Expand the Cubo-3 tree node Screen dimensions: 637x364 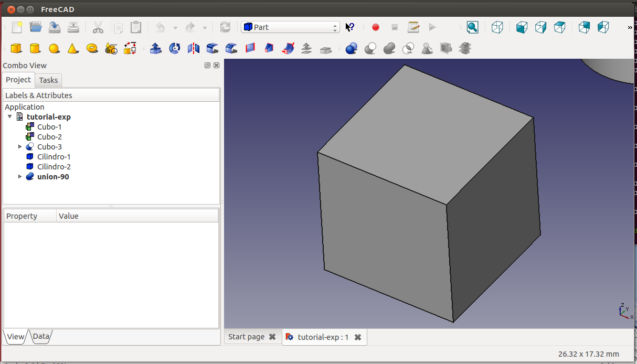click(x=20, y=147)
